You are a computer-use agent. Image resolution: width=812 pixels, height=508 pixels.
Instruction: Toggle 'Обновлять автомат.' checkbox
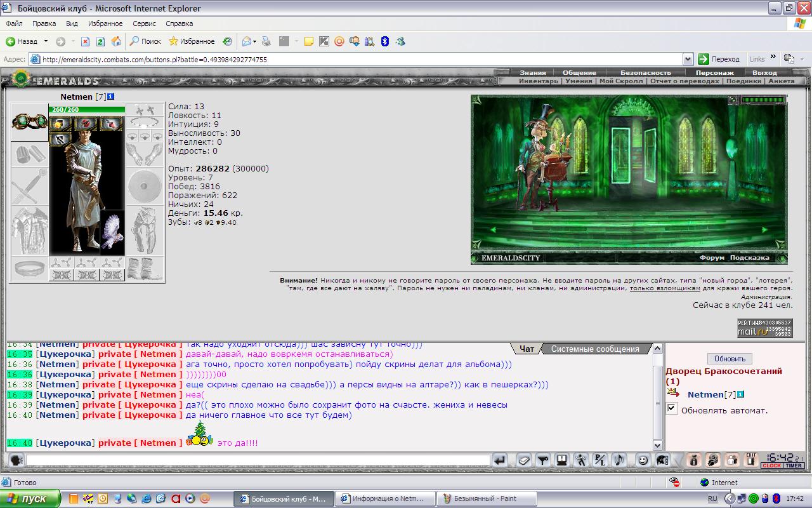(672, 408)
